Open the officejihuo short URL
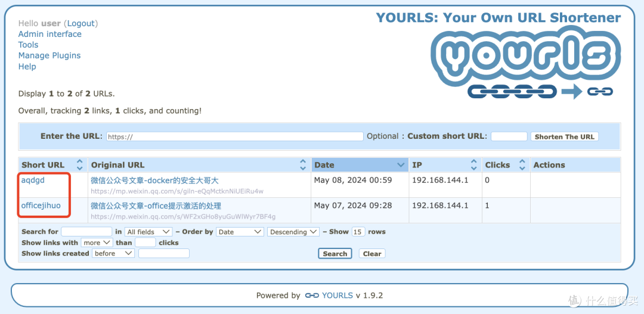644x314 pixels. click(x=41, y=205)
